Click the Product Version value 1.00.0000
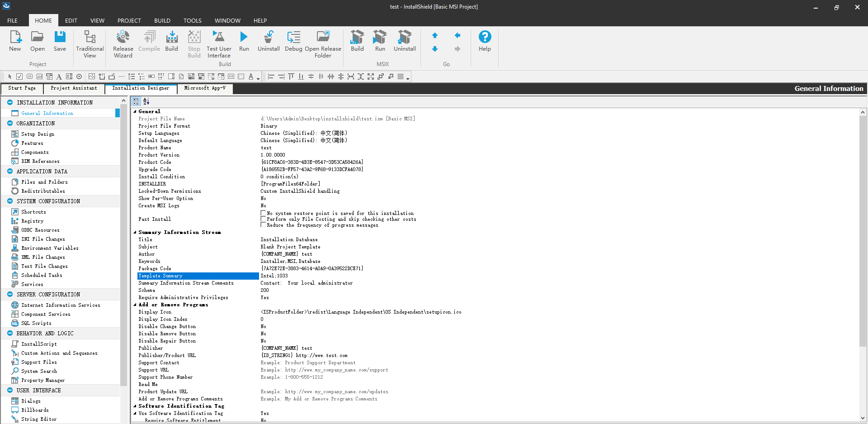Screen dimensions: 868x424 point(273,155)
